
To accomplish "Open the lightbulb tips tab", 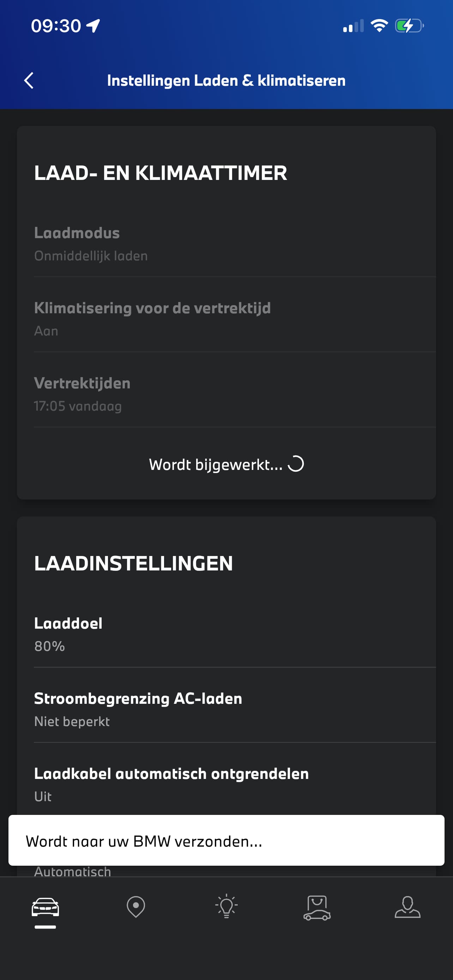I will (226, 907).
